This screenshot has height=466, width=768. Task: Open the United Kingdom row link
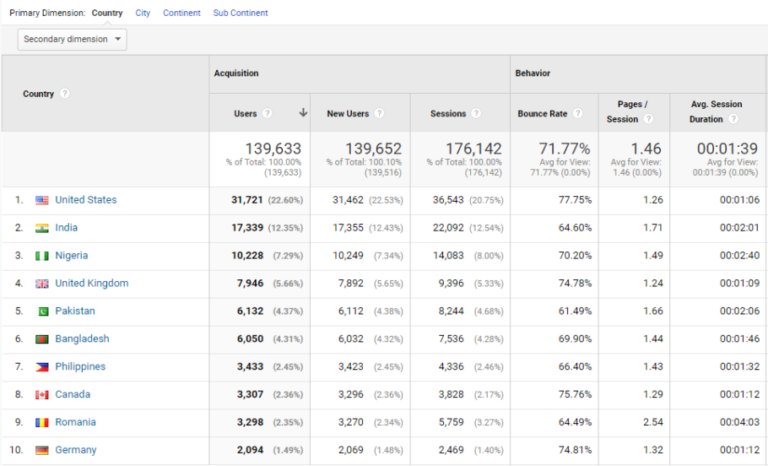[91, 283]
